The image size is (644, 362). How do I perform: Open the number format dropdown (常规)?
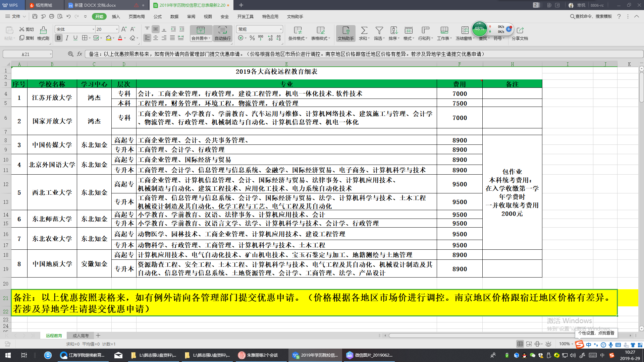pos(281,29)
